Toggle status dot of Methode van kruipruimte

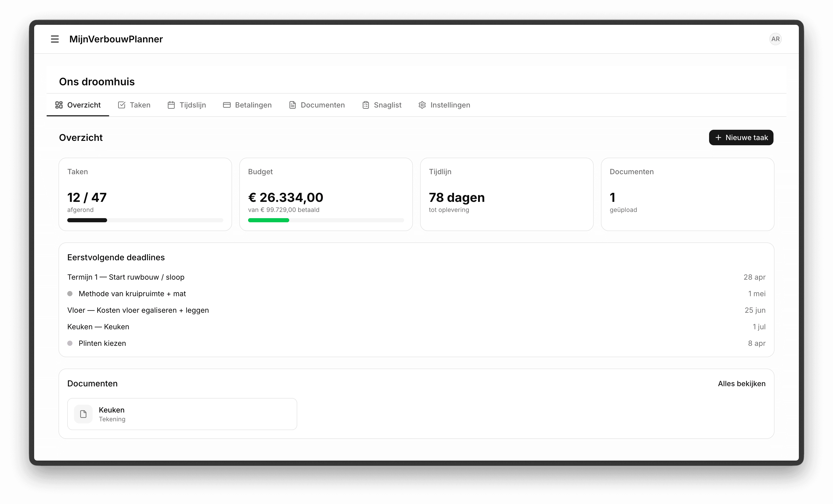coord(70,294)
